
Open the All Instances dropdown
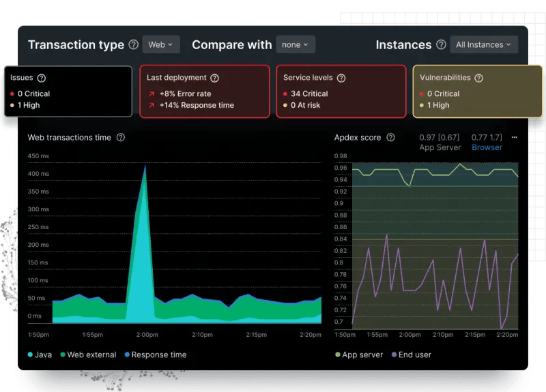click(484, 44)
